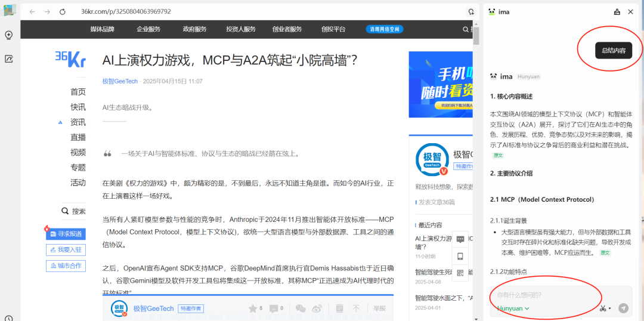Open the clock history icon at sidebar bottom
The height and width of the screenshot is (321, 644).
point(8,318)
